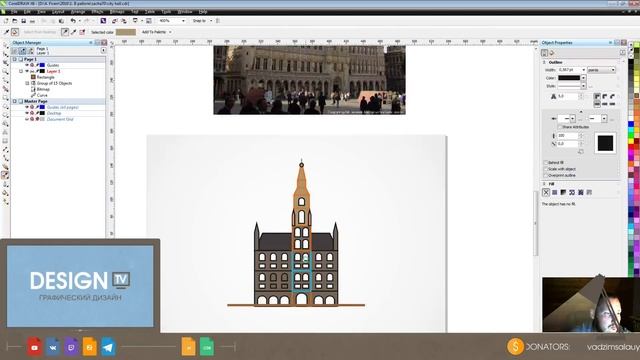Expand the Group of 15 Objects node
This screenshot has width=640, height=360.
pyautogui.click(x=27, y=83)
